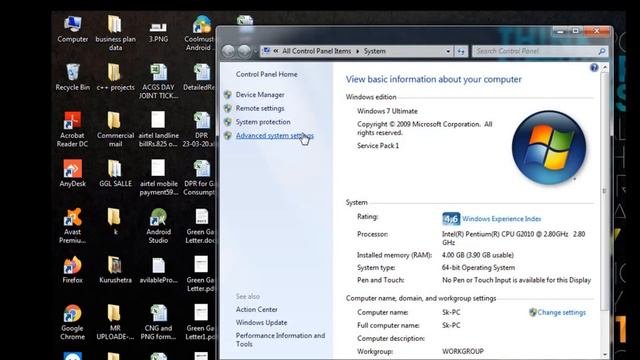The height and width of the screenshot is (360, 640).
Task: Expand the arrow after All Control Panel Items
Action: pos(358,51)
